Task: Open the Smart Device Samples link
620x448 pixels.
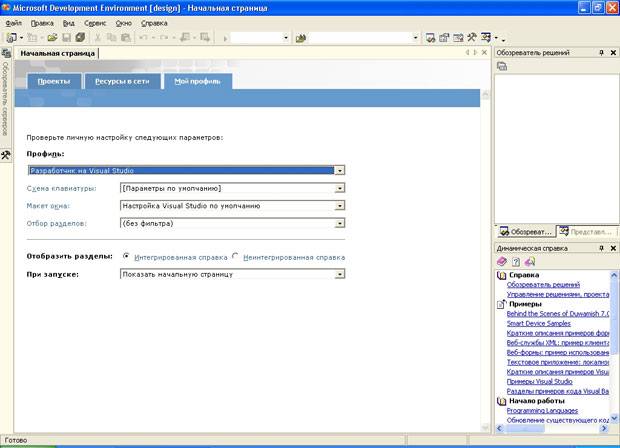Action: point(539,323)
